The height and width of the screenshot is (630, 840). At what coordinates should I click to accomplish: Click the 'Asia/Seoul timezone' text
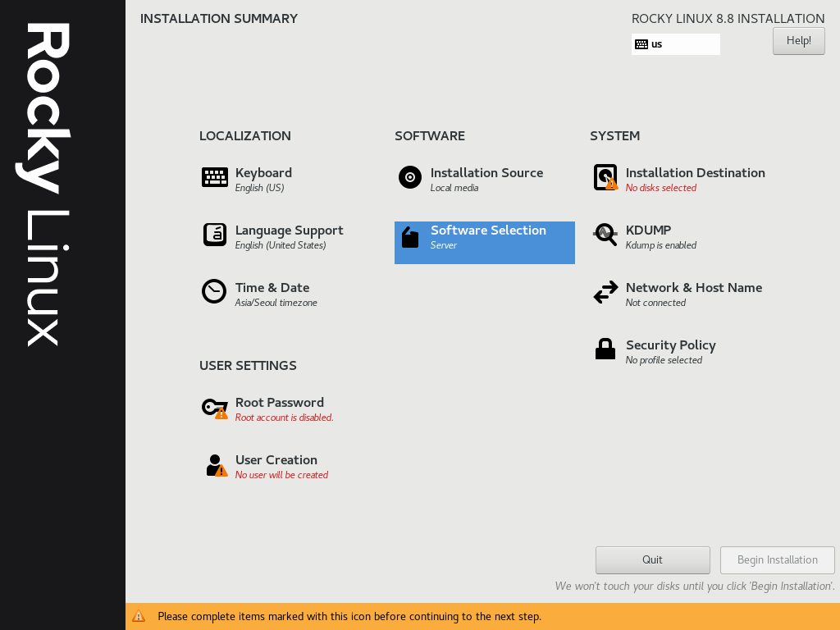[x=276, y=303]
